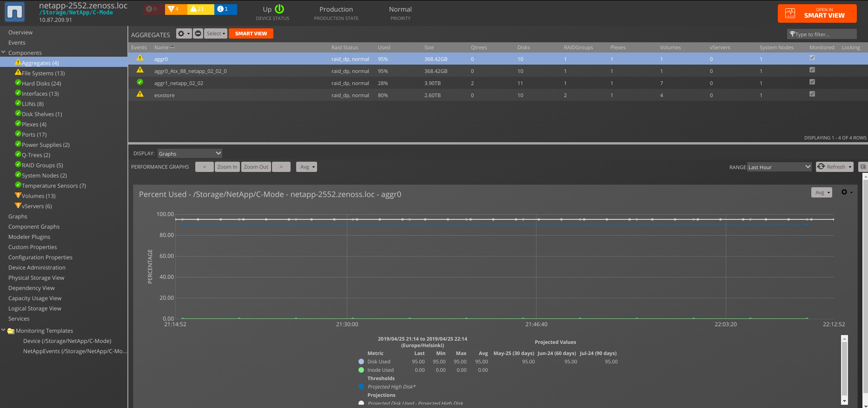868x408 pixels.
Task: Click the Disk Used legend color dot
Action: [x=361, y=362]
